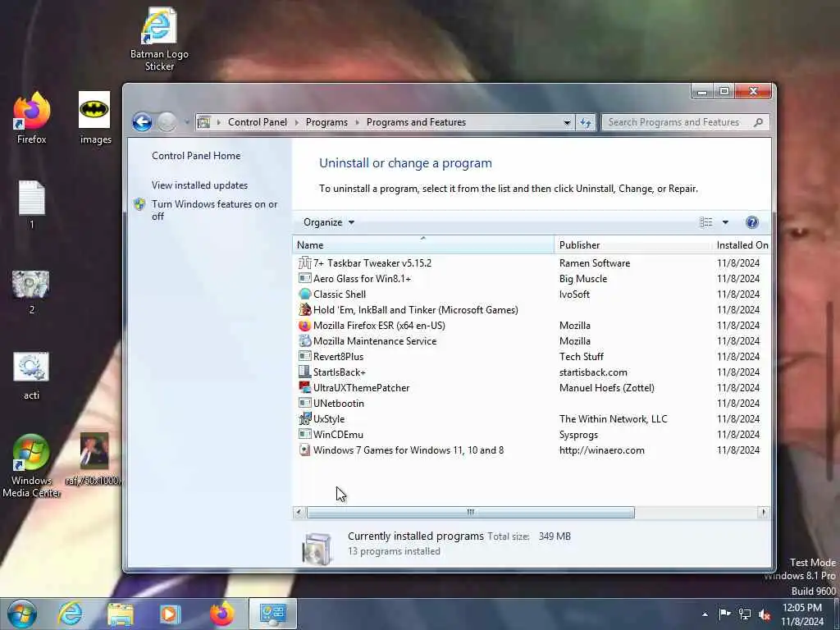
Task: Click the scrollbar right arrow
Action: (x=764, y=512)
